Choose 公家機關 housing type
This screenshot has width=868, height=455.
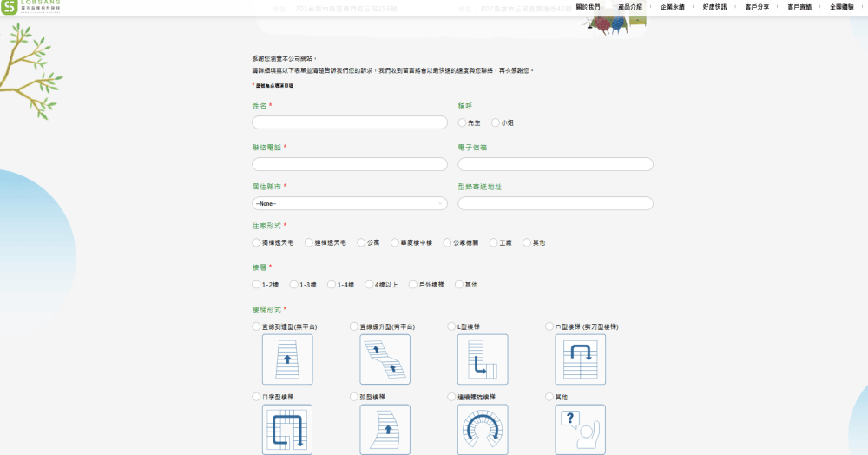coord(447,242)
